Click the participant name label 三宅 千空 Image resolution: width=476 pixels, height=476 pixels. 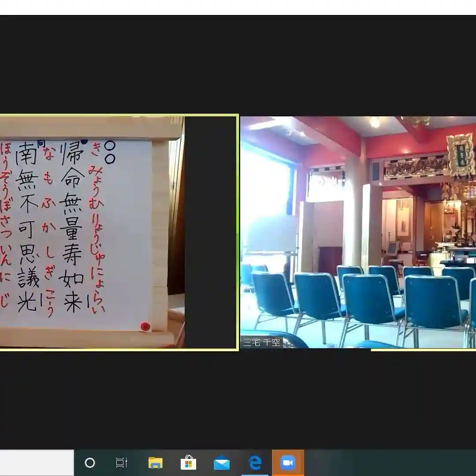(x=262, y=342)
